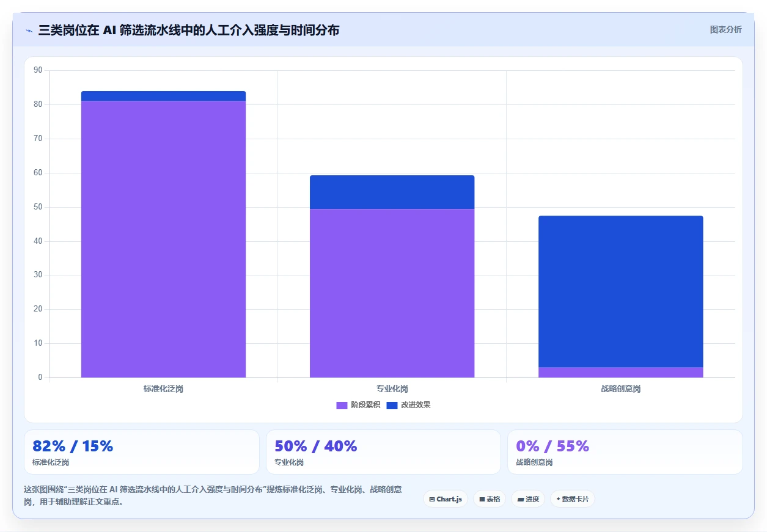Click the chart title 三类岗位在 AI 筛选流水线
Image resolution: width=767 pixels, height=532 pixels.
coord(189,30)
